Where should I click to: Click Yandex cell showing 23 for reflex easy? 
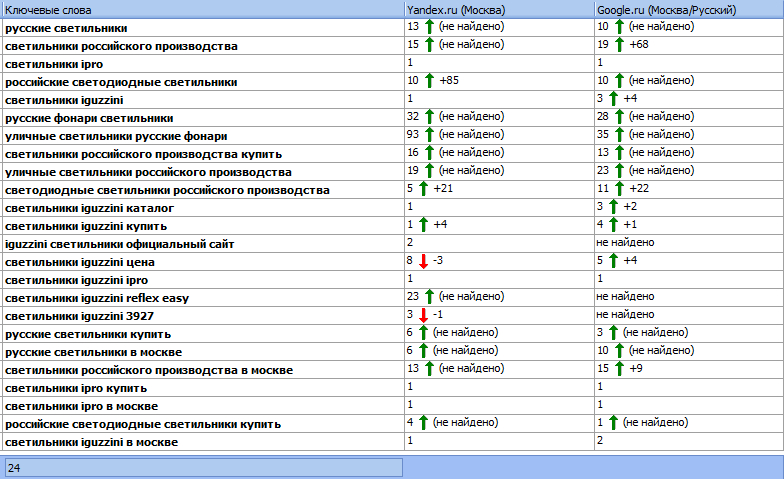[499, 298]
